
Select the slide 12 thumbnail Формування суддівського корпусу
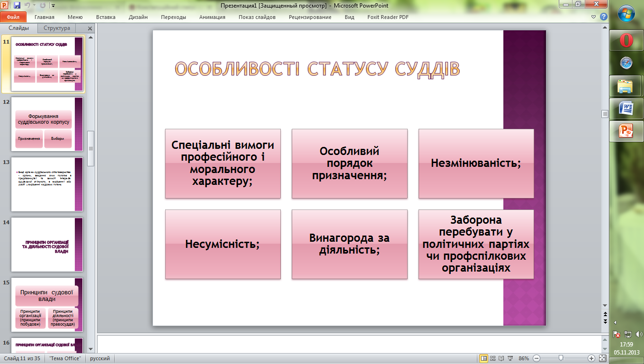click(47, 124)
